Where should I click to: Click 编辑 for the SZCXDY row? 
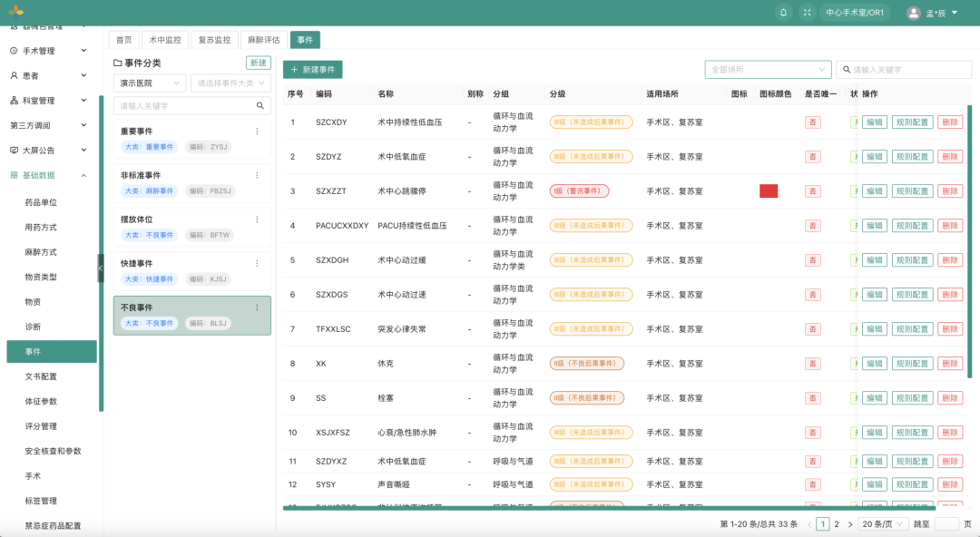pyautogui.click(x=875, y=122)
